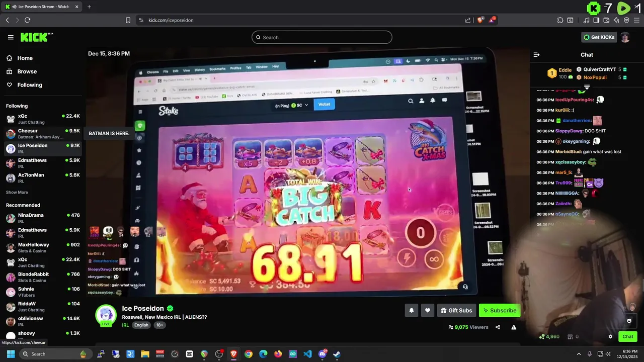Click MorbidStud username in chat
Image resolution: width=644 pixels, height=362 pixels.
(x=568, y=151)
